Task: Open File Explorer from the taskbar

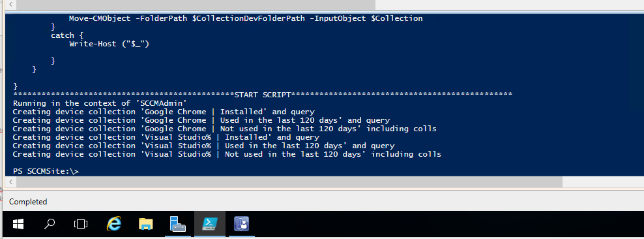Action: point(146,224)
